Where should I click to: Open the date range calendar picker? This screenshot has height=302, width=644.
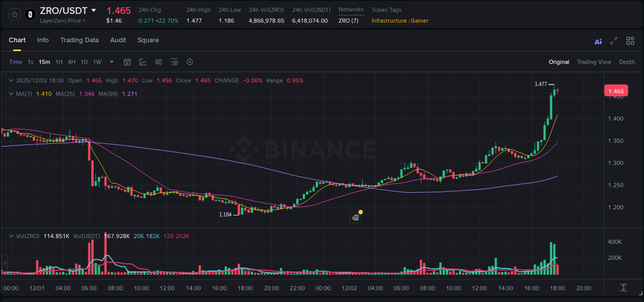click(127, 62)
